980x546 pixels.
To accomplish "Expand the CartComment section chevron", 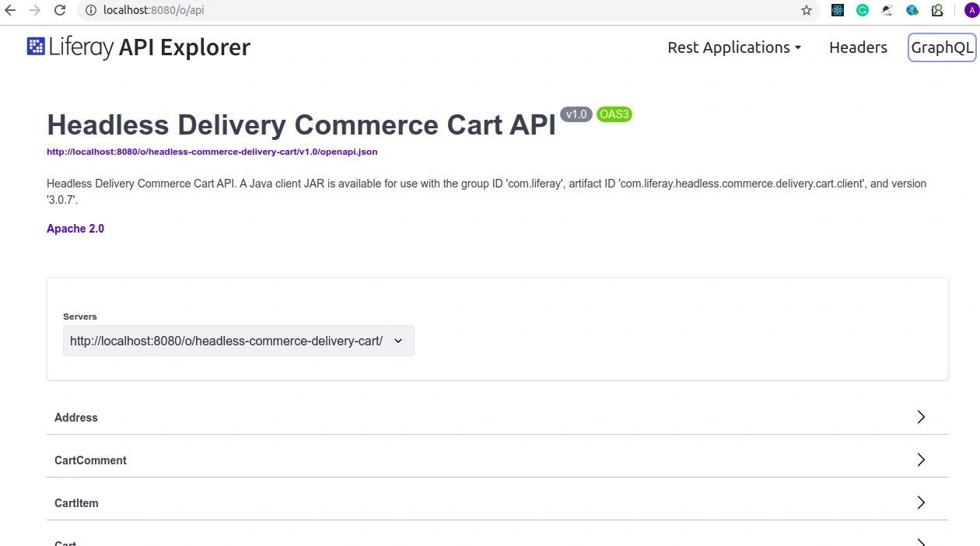I will pyautogui.click(x=921, y=460).
